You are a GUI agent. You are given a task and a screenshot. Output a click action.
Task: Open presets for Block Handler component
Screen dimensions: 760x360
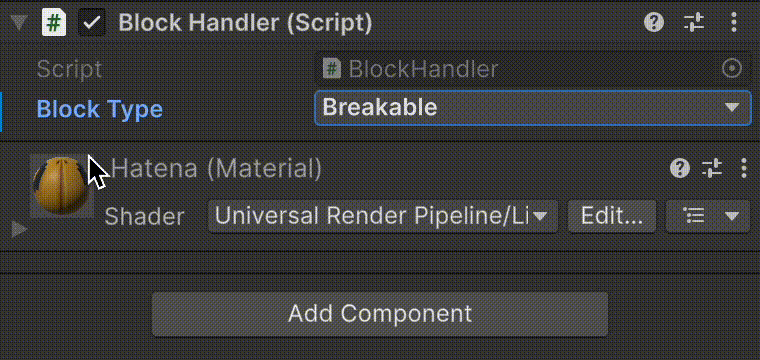[694, 23]
